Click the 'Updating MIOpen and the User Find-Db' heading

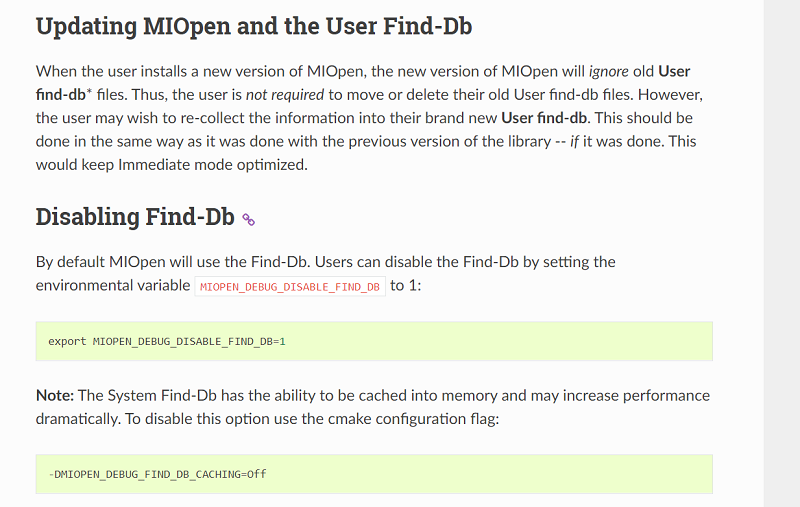pyautogui.click(x=254, y=27)
